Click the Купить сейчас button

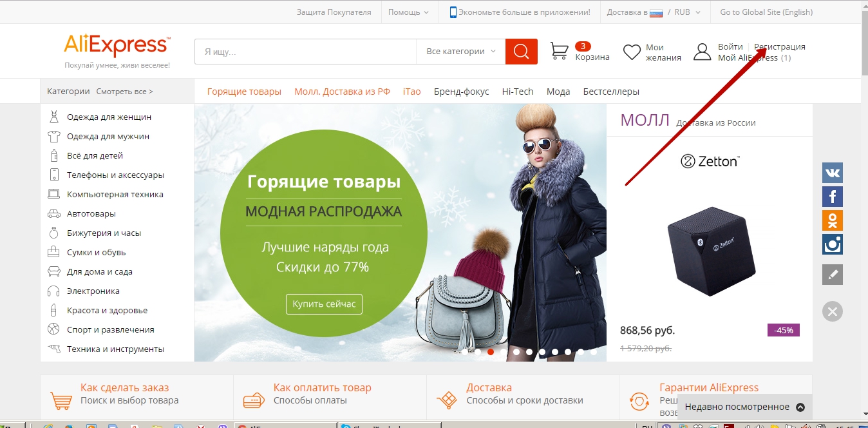click(x=324, y=304)
